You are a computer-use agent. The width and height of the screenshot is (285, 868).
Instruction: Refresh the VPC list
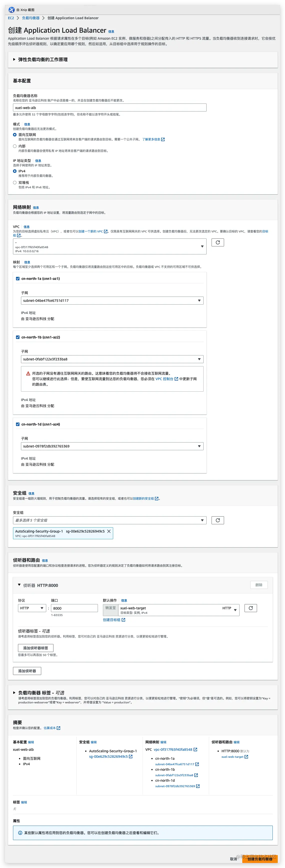tap(218, 243)
